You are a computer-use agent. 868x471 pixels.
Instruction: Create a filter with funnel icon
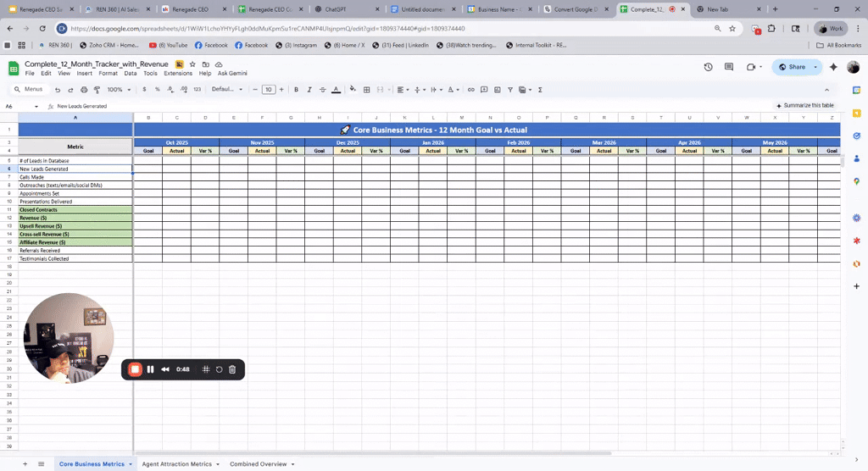click(510, 90)
